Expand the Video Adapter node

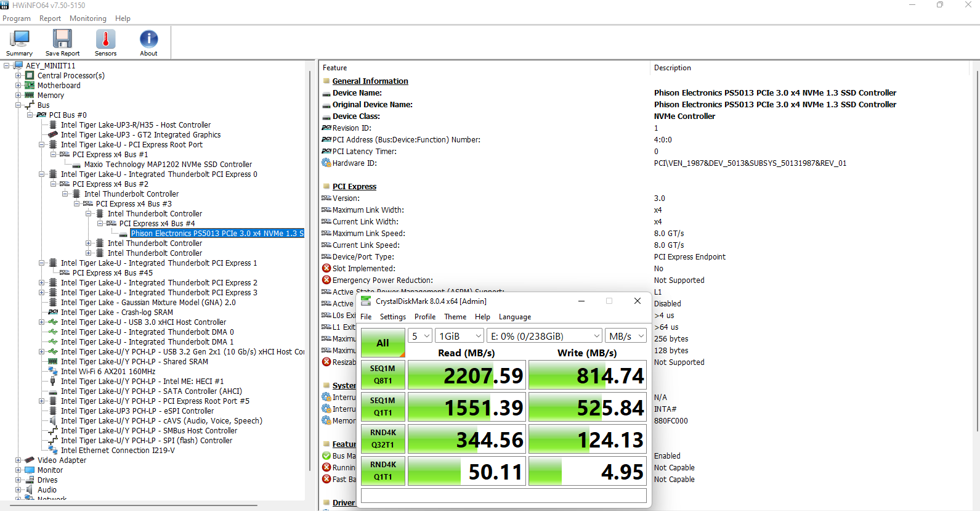point(18,460)
